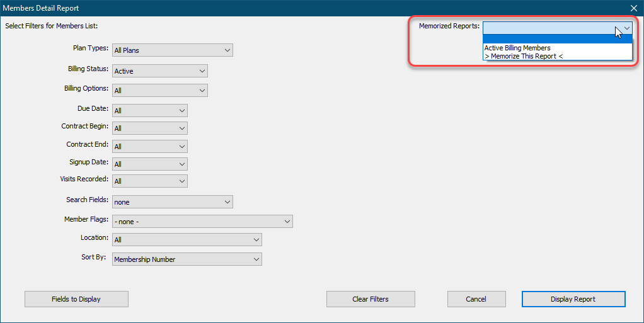This screenshot has width=644, height=323.
Task: Open the Sort By dropdown
Action: pos(187,259)
